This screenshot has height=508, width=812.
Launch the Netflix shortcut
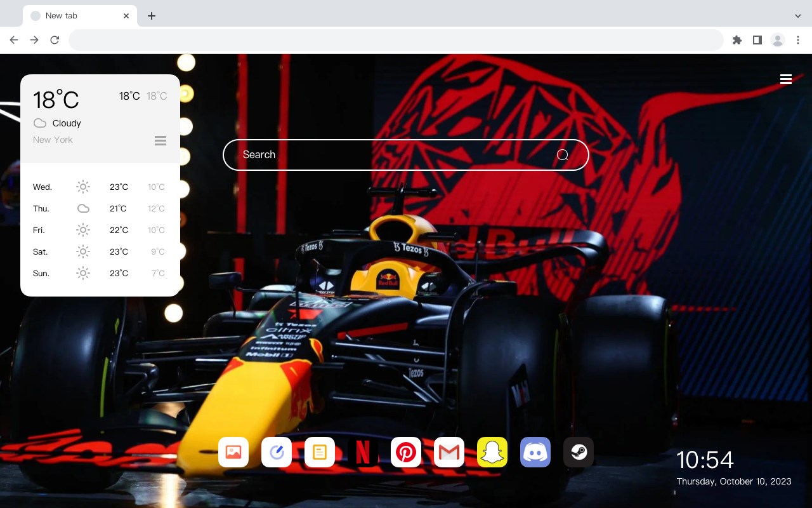pos(363,452)
